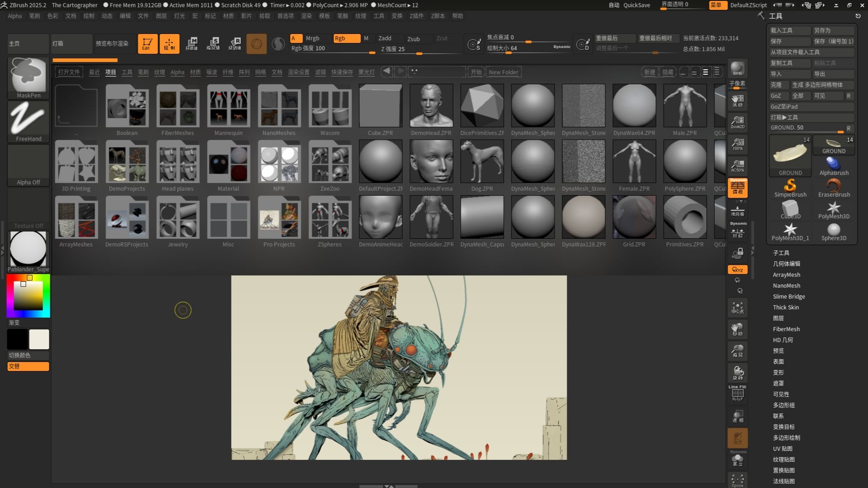Screen dimensions: 868x488
Task: Toggle the Rgb paint mode
Action: click(x=347, y=38)
